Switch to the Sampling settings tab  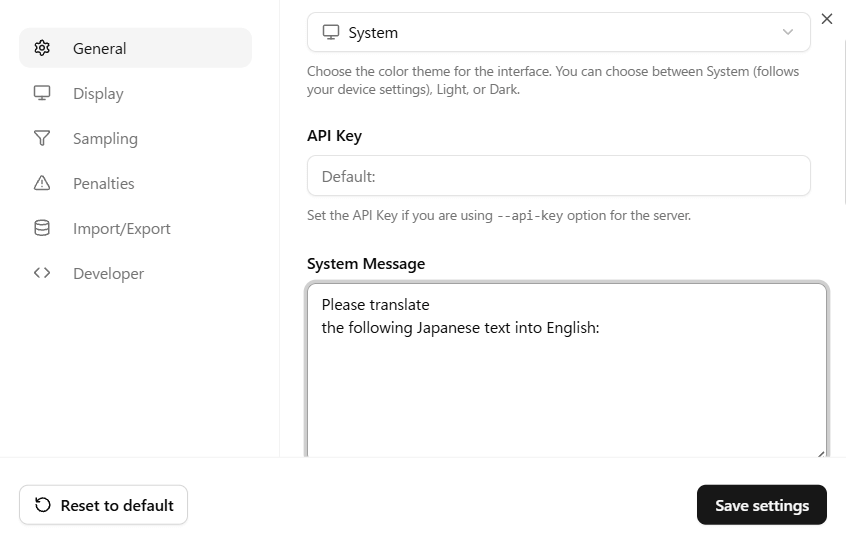(105, 138)
